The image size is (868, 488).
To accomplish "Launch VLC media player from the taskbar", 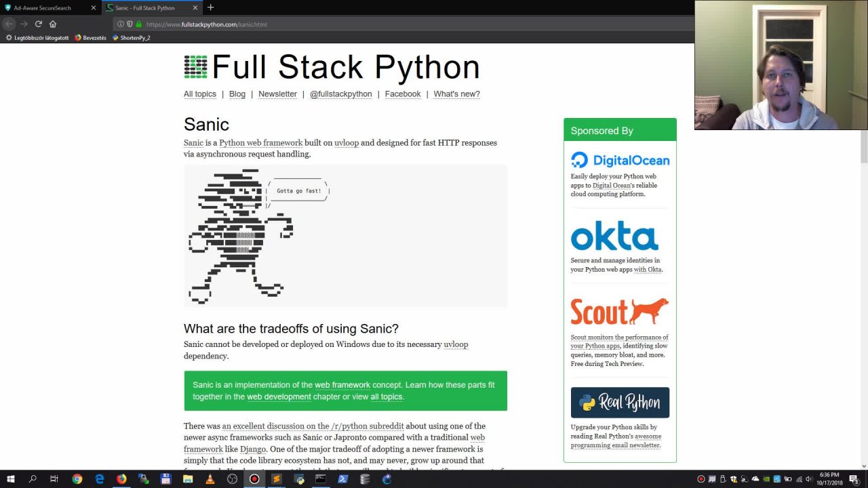I will 210,479.
